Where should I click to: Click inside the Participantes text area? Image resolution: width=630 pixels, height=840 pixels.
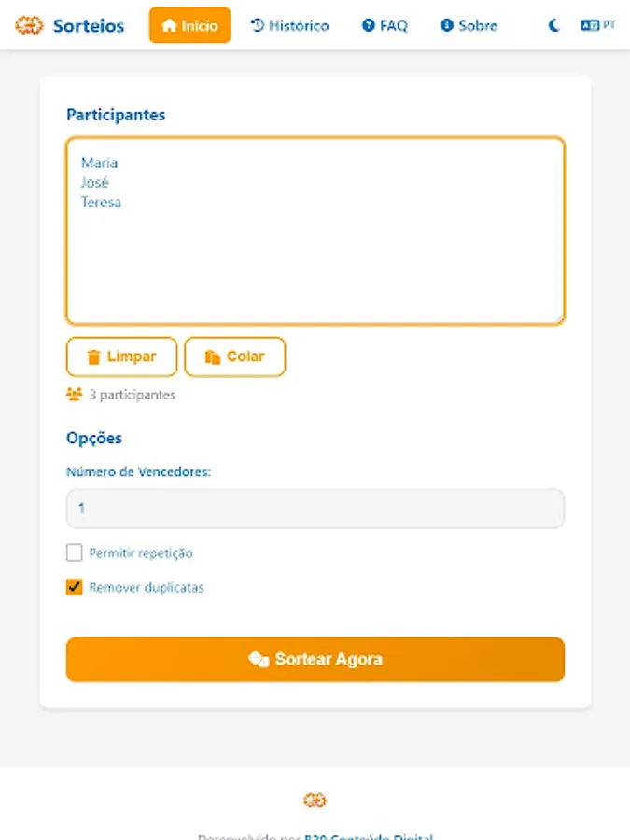(315, 229)
